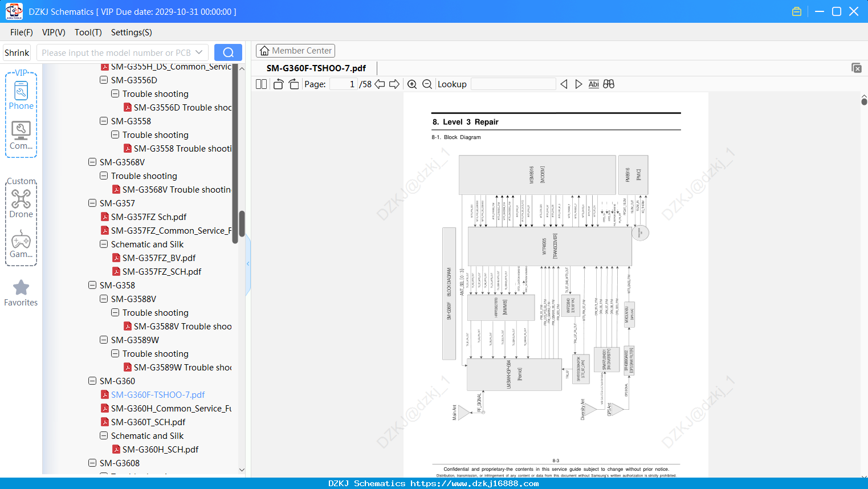Click the left panel collapse handle
Screen dimensions: 868x489
pyautogui.click(x=248, y=263)
